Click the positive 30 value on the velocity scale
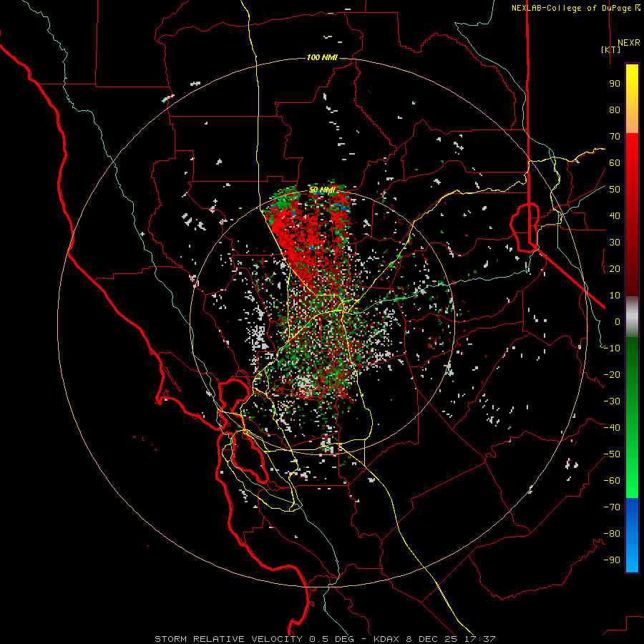This screenshot has width=644, height=644. pyautogui.click(x=615, y=243)
